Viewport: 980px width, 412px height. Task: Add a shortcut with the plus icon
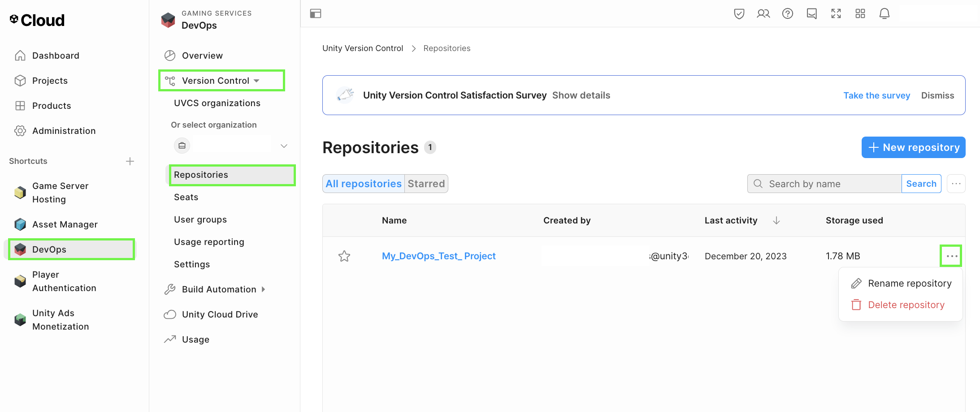tap(130, 161)
